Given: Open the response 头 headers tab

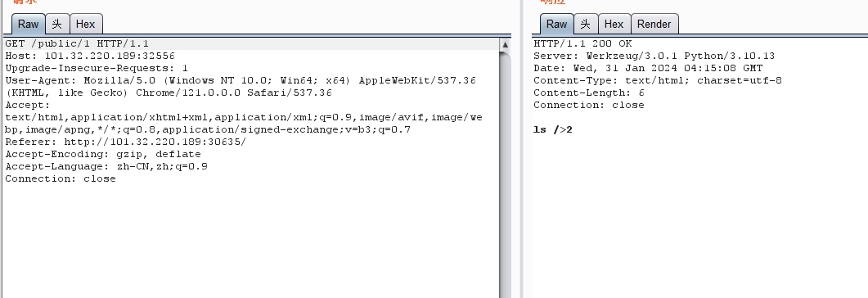Looking at the screenshot, I should tap(586, 24).
